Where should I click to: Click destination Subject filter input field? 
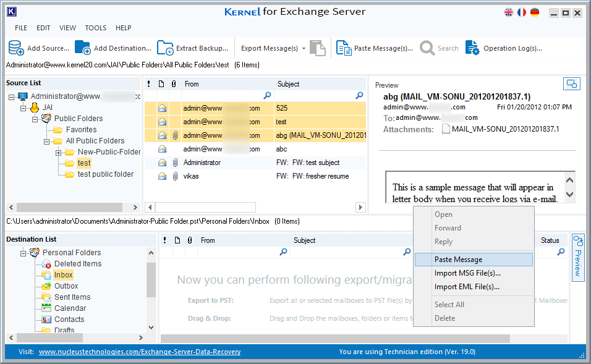point(352,252)
